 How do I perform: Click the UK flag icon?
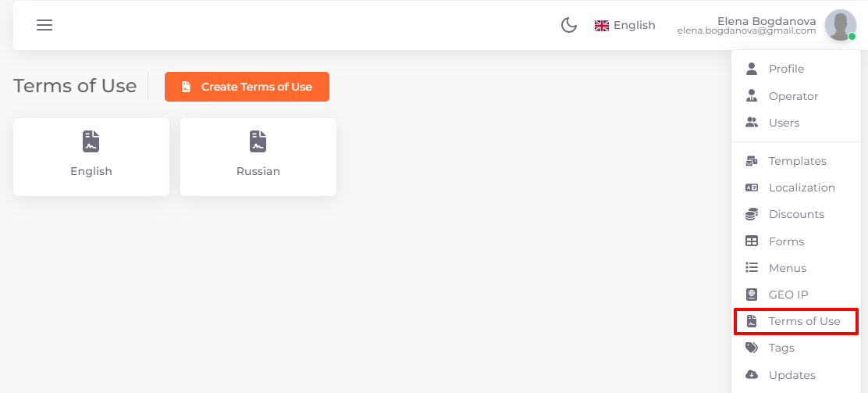602,26
